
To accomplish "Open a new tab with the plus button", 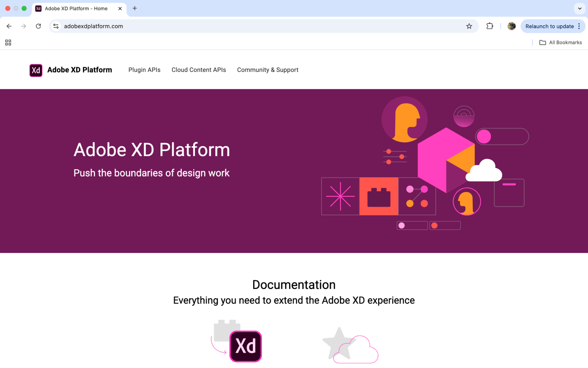I will pos(134,8).
